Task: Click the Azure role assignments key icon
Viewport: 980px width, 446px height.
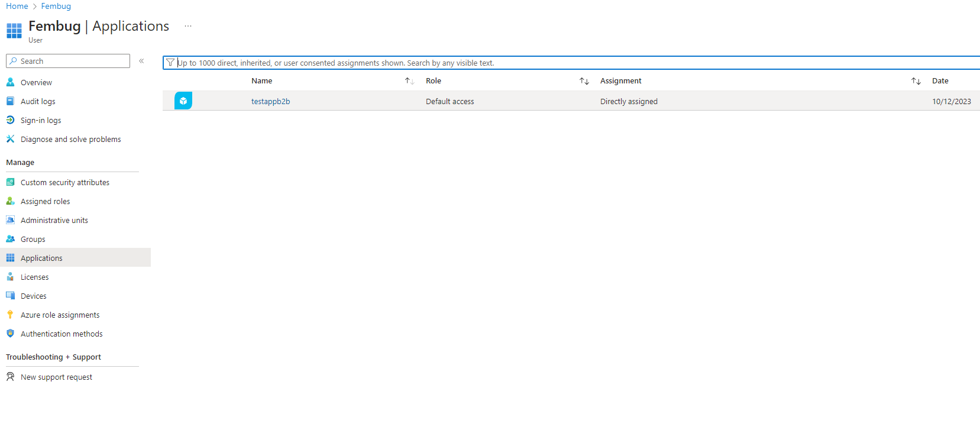Action: coord(10,315)
